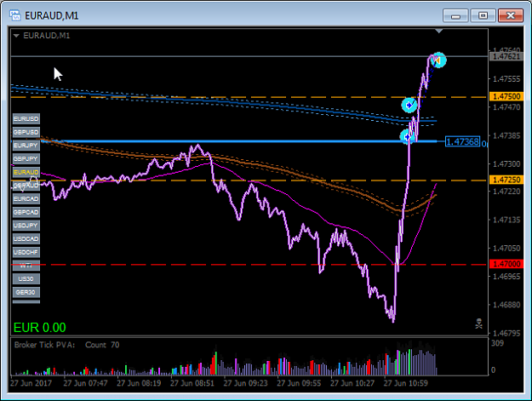Click the Count 70 indicator text

click(102, 345)
